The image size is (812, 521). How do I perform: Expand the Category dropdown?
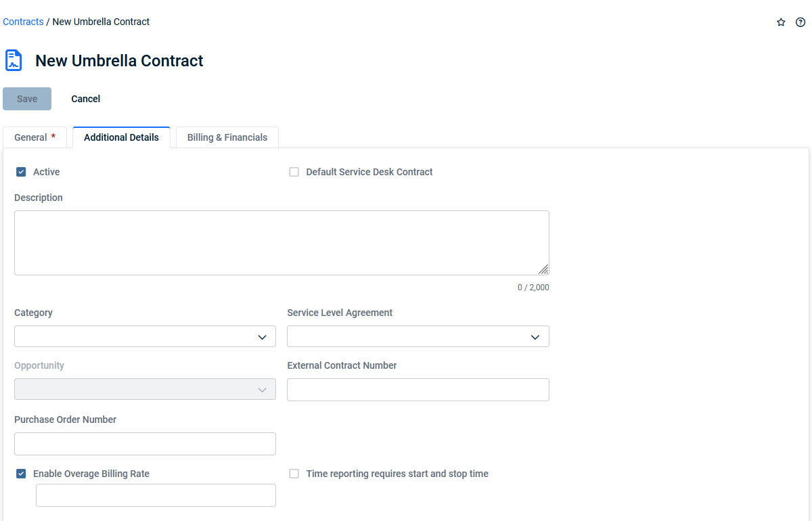(x=262, y=337)
